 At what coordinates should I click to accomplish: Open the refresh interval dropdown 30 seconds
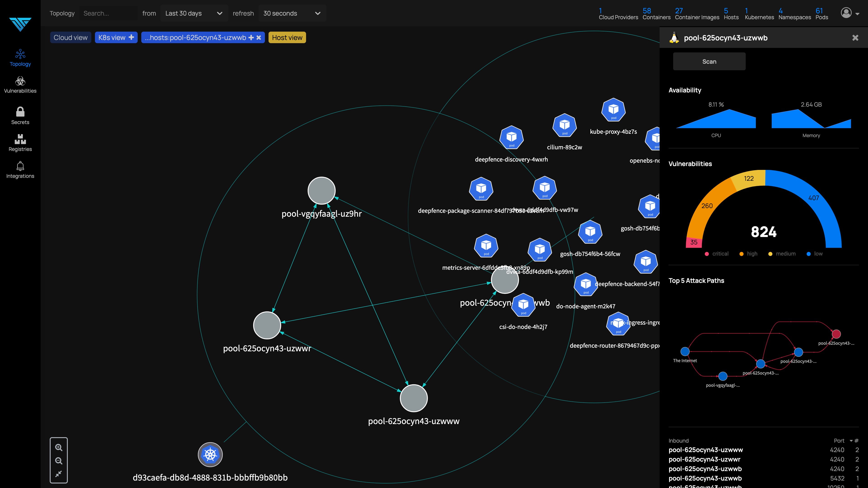click(292, 14)
